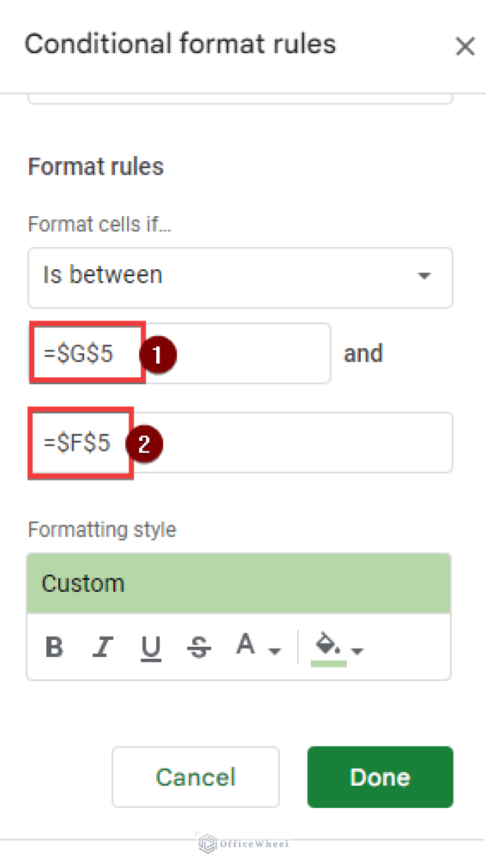Click the partially visible range field at top
The image size is (486, 868).
click(x=240, y=99)
